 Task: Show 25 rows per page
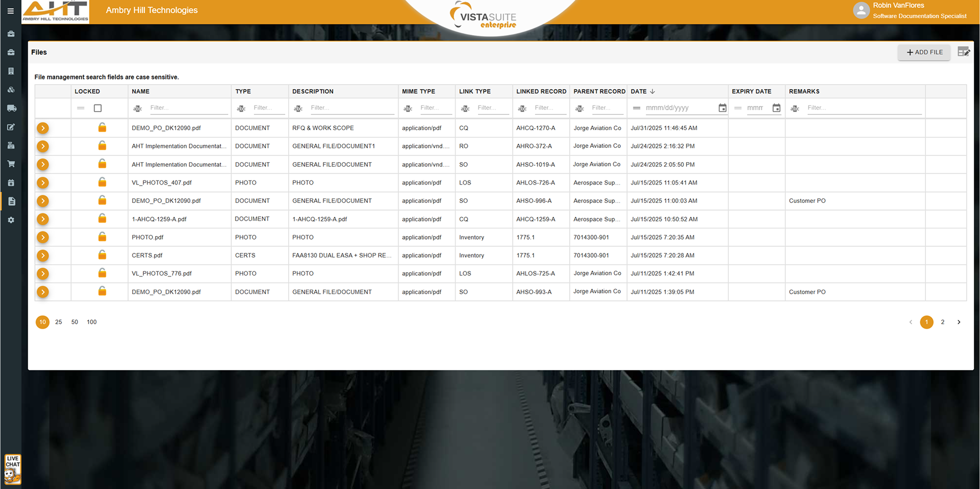point(59,322)
